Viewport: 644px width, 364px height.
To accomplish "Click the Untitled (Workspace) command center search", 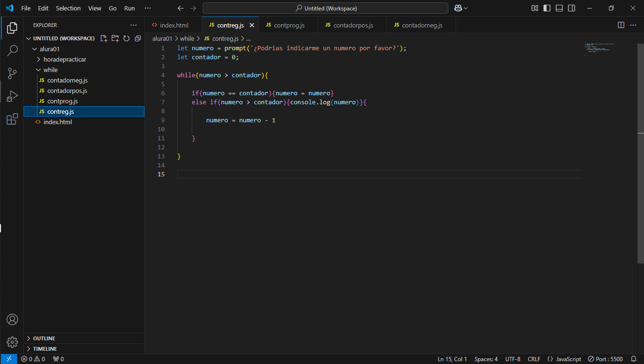I will click(325, 8).
